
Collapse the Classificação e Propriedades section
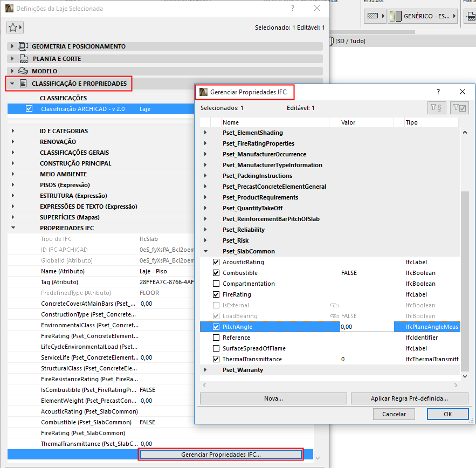coord(12,83)
